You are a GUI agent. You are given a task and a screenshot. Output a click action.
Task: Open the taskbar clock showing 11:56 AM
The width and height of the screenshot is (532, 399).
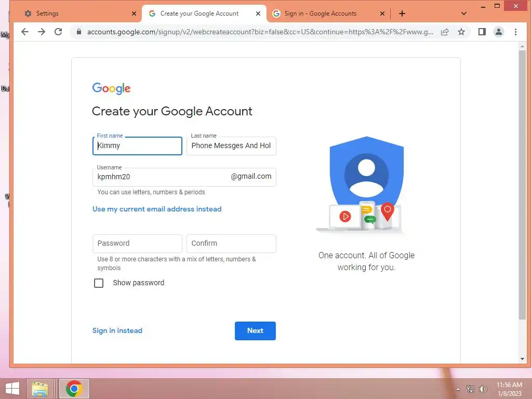(x=509, y=389)
